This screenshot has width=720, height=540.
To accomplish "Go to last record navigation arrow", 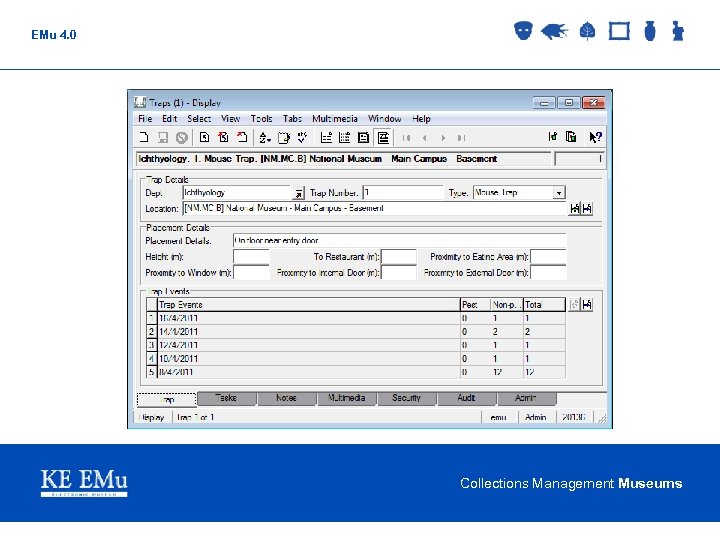I will click(461, 138).
